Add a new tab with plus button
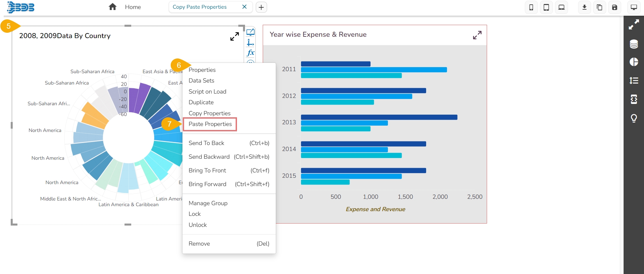 pyautogui.click(x=261, y=7)
